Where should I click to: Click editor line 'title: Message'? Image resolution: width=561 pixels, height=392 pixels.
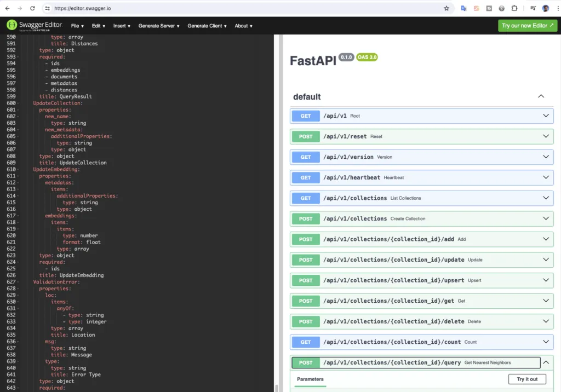[x=71, y=355]
